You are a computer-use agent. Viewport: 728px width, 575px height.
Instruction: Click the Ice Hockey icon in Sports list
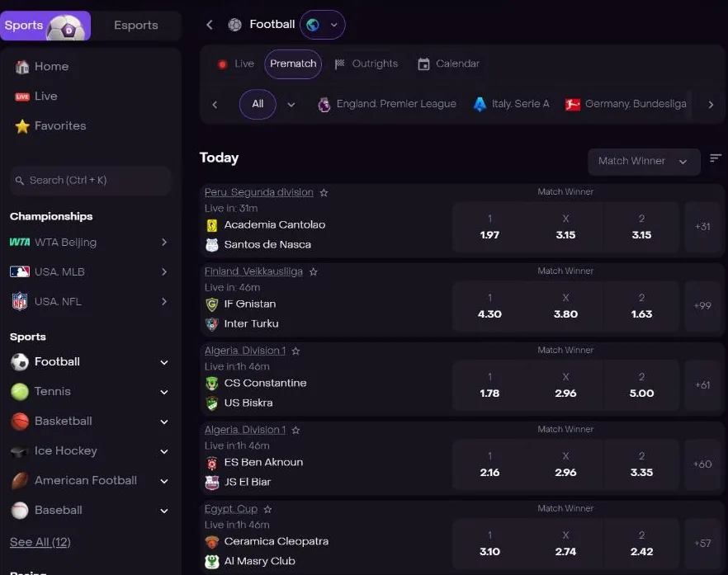[20, 451]
